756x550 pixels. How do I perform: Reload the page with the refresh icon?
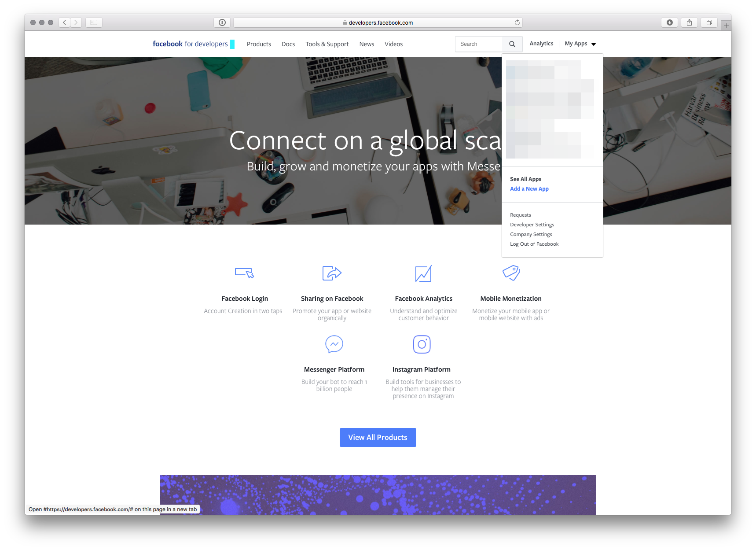pyautogui.click(x=517, y=22)
